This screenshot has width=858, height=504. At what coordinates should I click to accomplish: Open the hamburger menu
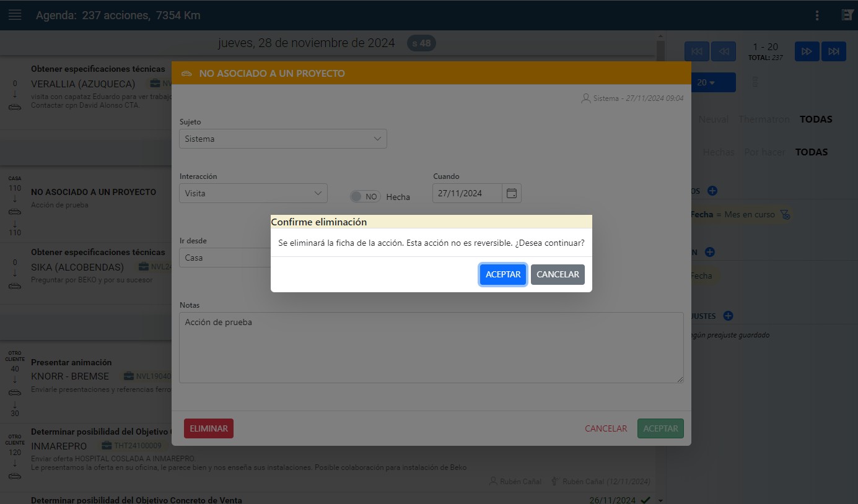click(15, 15)
